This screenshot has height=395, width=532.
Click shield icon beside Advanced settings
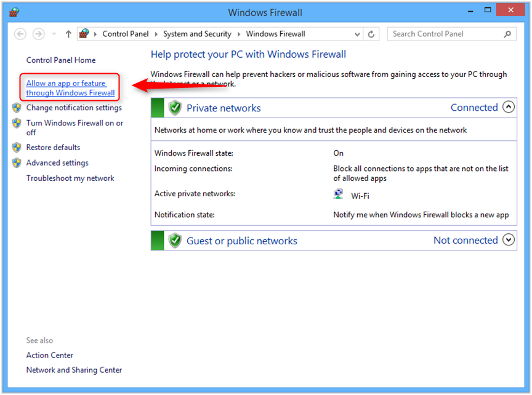[x=17, y=163]
